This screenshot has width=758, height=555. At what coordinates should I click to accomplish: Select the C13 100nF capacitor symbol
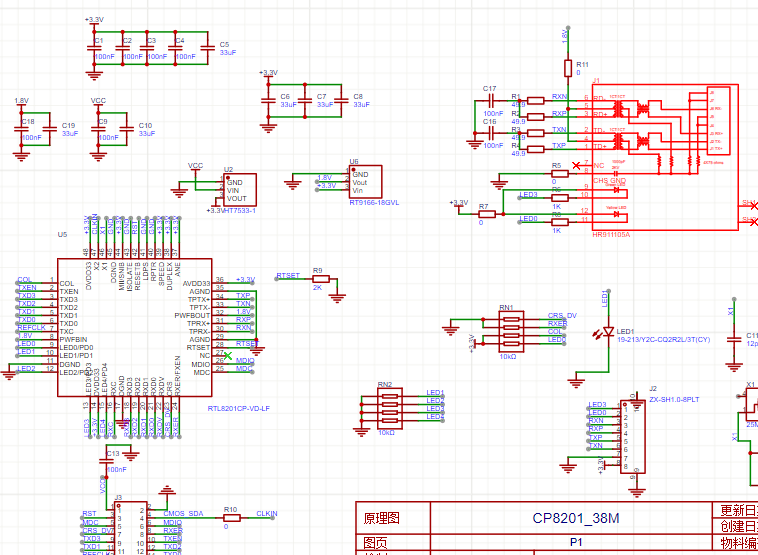tap(106, 462)
